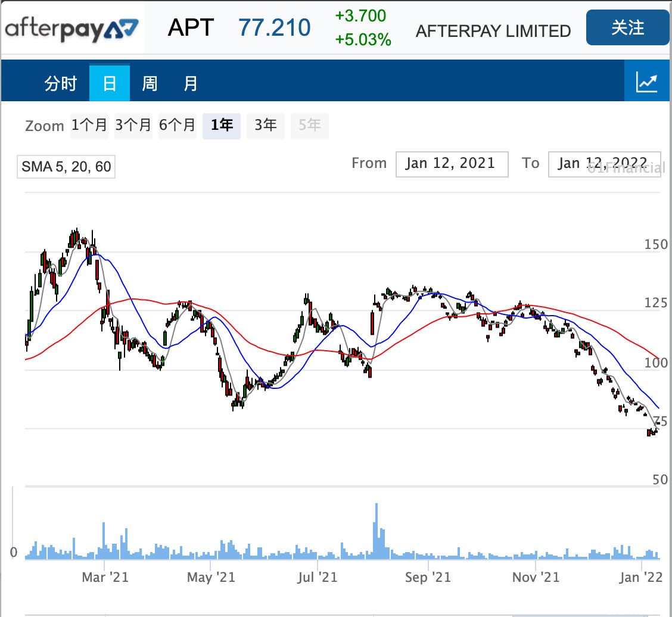Select the 1年 zoom range
Viewport: 672px width, 617px height.
click(x=222, y=126)
